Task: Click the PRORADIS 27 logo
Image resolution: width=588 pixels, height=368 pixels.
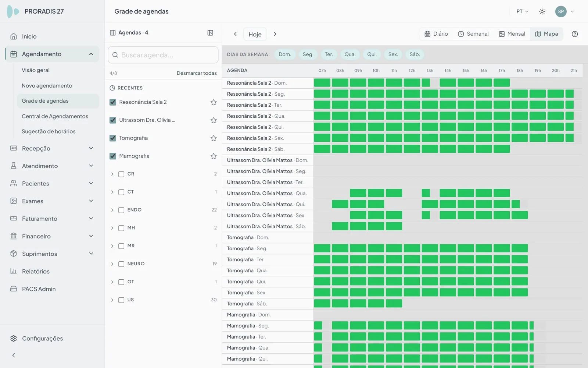Action: (x=35, y=11)
